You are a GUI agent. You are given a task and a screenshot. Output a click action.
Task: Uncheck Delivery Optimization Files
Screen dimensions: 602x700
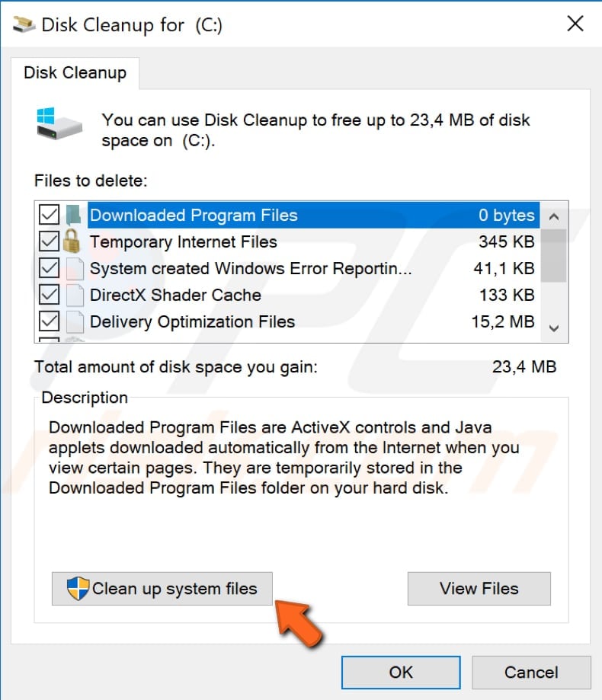(x=47, y=321)
